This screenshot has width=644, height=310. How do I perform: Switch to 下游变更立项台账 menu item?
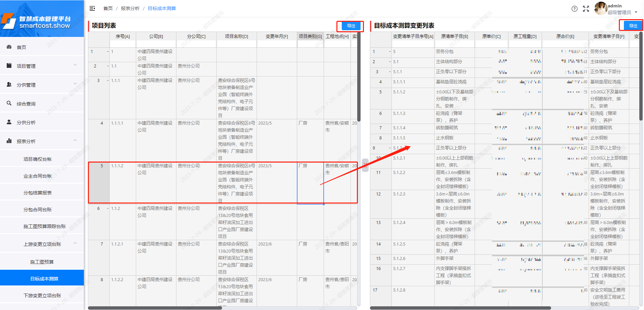(x=42, y=295)
